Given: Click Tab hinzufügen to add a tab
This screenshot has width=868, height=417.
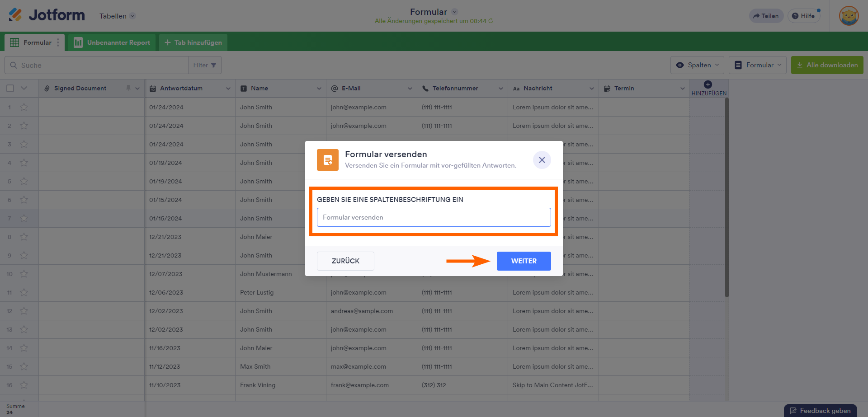Looking at the screenshot, I should (x=193, y=42).
